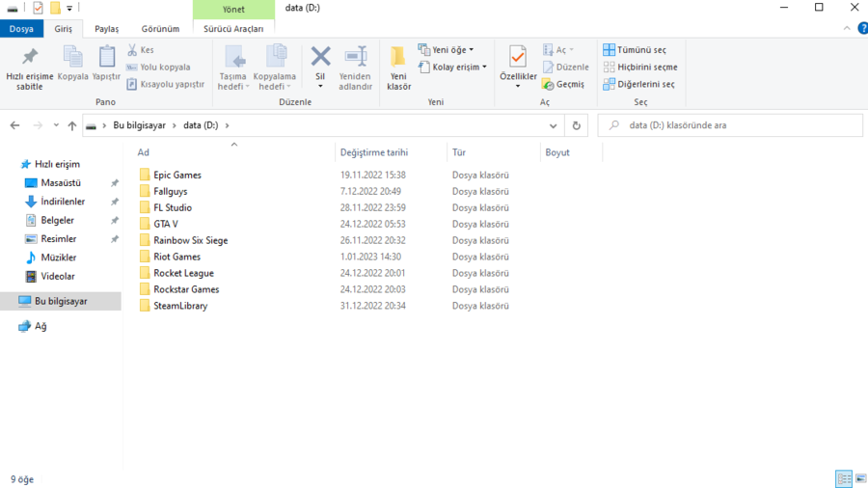Rename using Yeniden adlandır
Viewport: 868px width, 488px height.
tap(355, 68)
